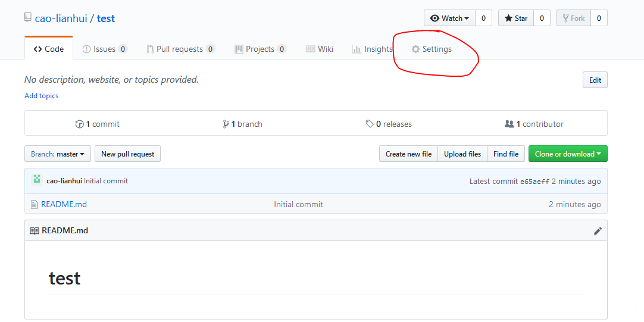Click the pencil edit icon for README.md
644x322 pixels.
click(x=598, y=231)
